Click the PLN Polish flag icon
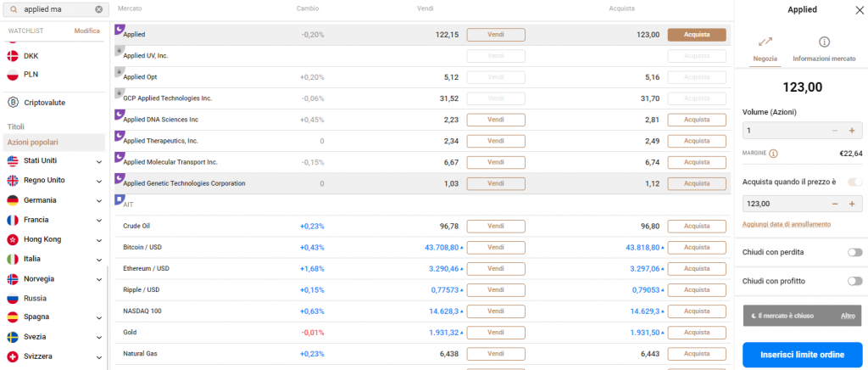The image size is (868, 370). [x=13, y=74]
